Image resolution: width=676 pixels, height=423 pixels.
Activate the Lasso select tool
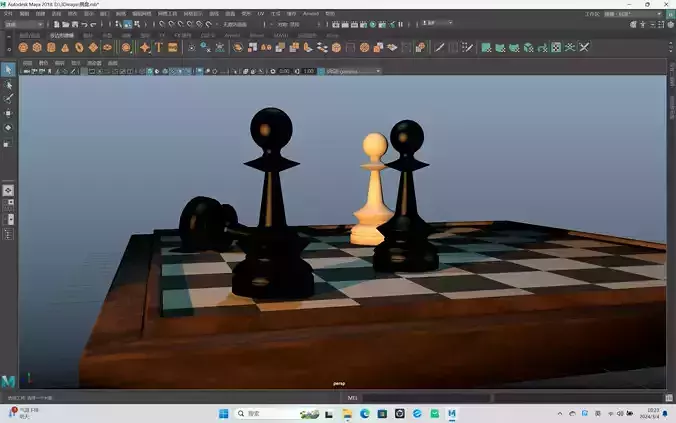tap(8, 85)
